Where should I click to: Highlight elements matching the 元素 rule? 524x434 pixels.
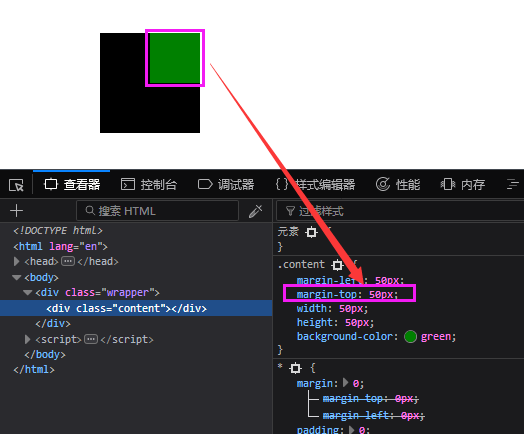311,232
